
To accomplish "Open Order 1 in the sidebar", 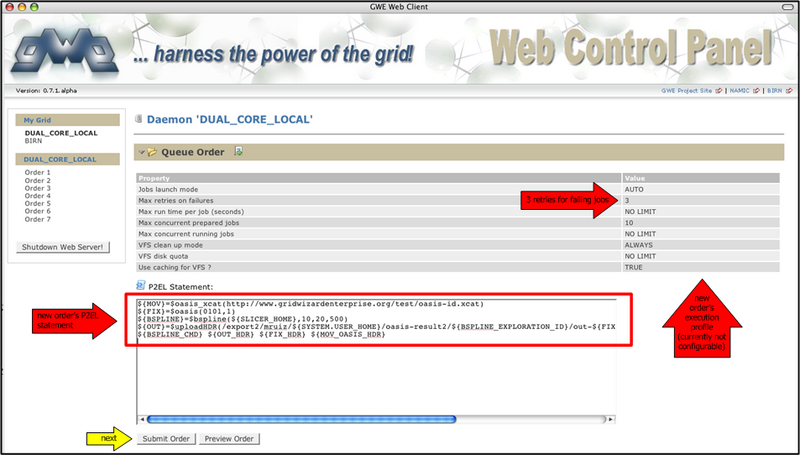I will pos(37,172).
